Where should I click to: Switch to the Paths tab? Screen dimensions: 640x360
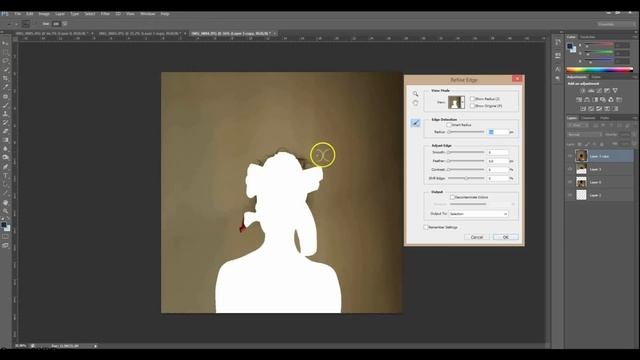[604, 118]
